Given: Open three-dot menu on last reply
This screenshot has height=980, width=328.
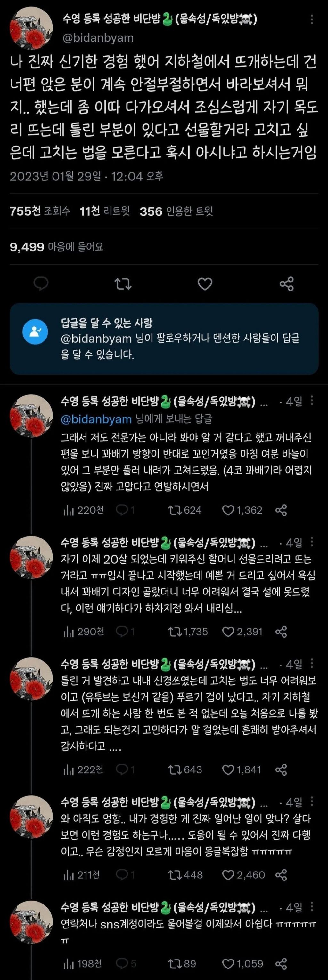Looking at the screenshot, I should [312, 907].
